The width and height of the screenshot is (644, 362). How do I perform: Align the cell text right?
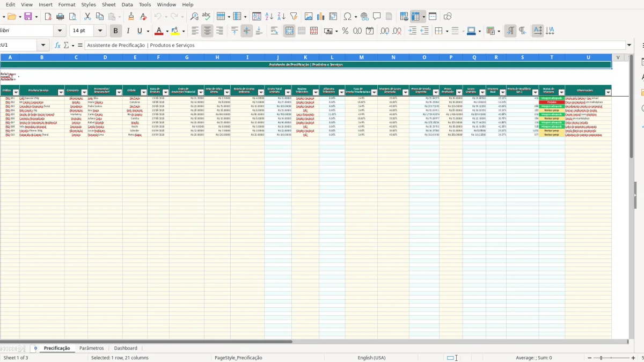click(x=219, y=31)
